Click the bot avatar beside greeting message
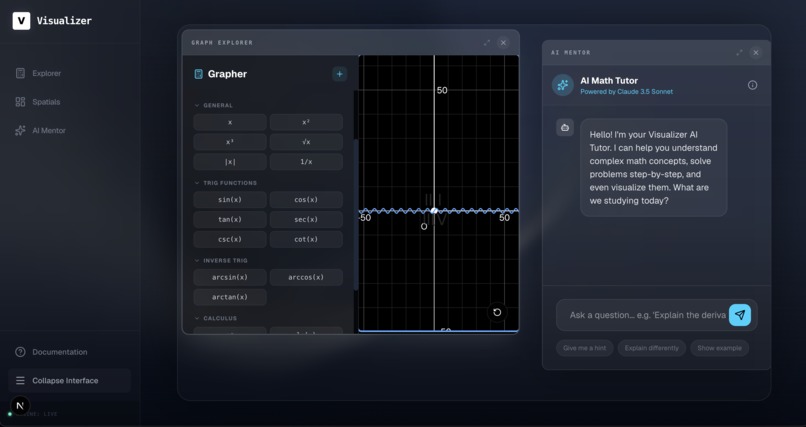 565,127
